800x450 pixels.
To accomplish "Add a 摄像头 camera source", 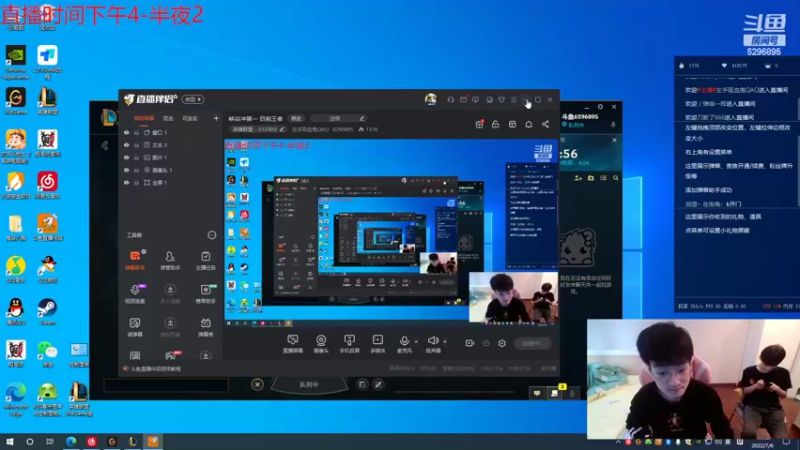I will click(321, 343).
